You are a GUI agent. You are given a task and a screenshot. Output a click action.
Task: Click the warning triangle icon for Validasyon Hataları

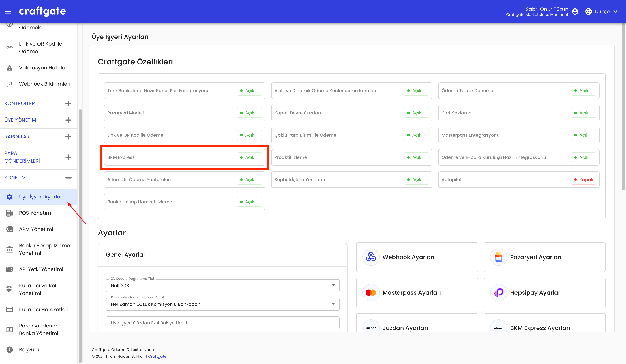coord(9,68)
